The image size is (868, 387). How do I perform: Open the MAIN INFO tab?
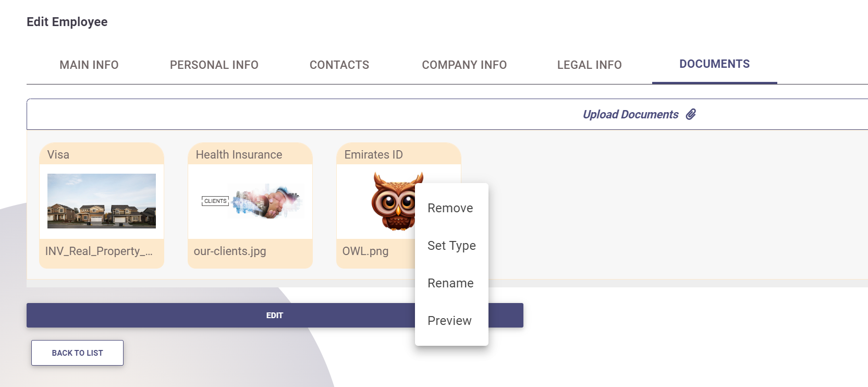coord(89,65)
